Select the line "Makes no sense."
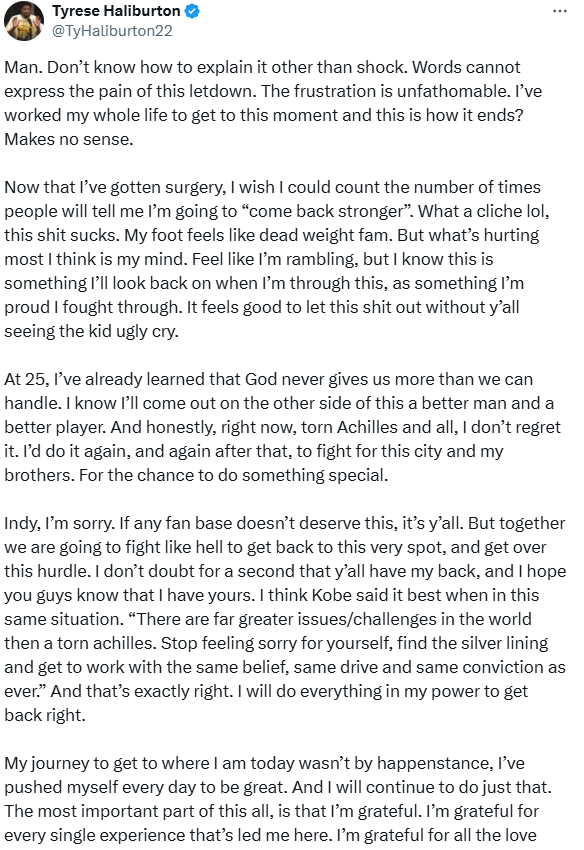This screenshot has height=850, width=584. (69, 139)
